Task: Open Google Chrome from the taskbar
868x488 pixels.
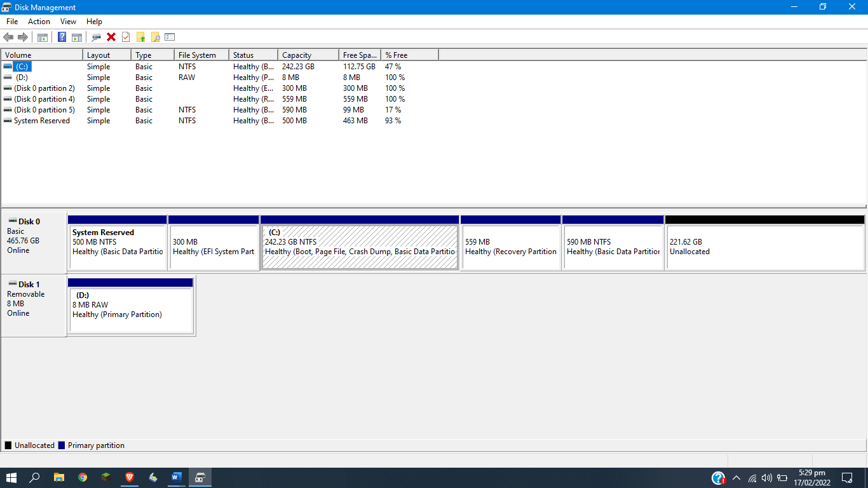Action: pos(83,477)
